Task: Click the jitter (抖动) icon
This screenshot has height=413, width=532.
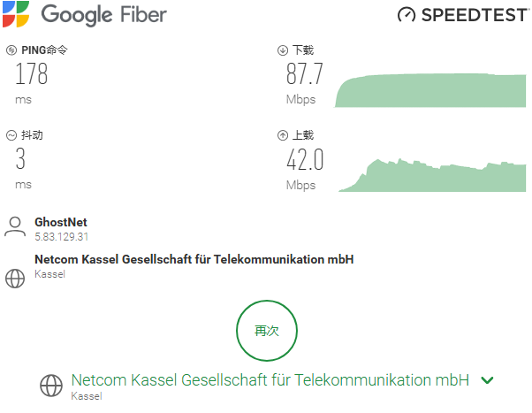Action: pyautogui.click(x=11, y=135)
